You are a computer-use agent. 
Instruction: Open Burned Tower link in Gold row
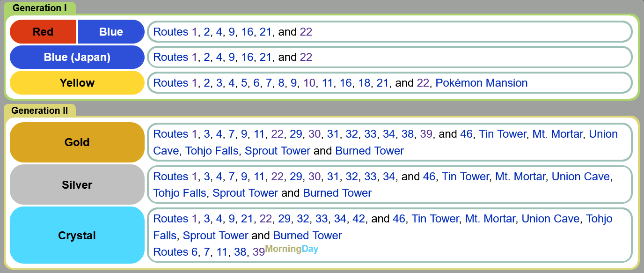coord(370,151)
